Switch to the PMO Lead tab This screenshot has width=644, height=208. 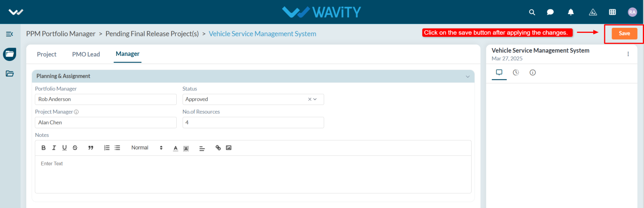tap(86, 54)
